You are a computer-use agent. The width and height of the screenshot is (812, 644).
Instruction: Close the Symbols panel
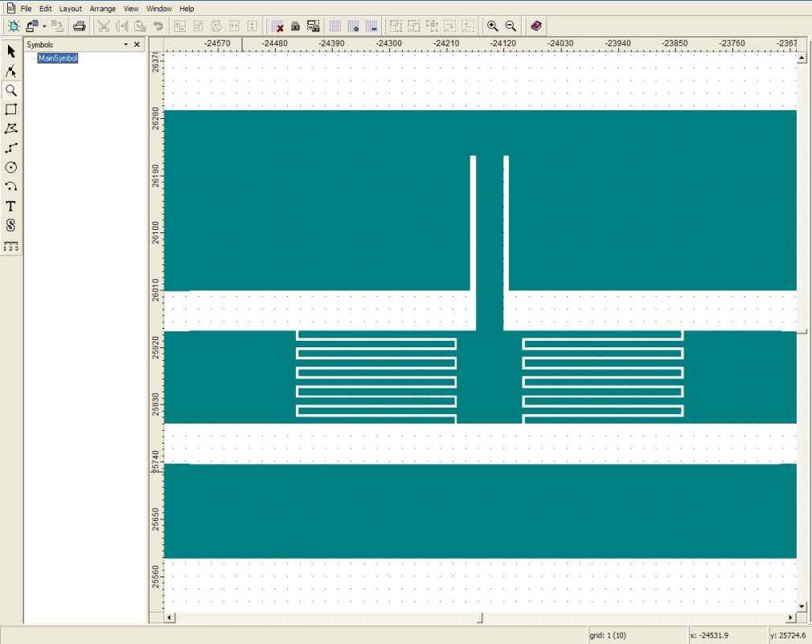137,45
